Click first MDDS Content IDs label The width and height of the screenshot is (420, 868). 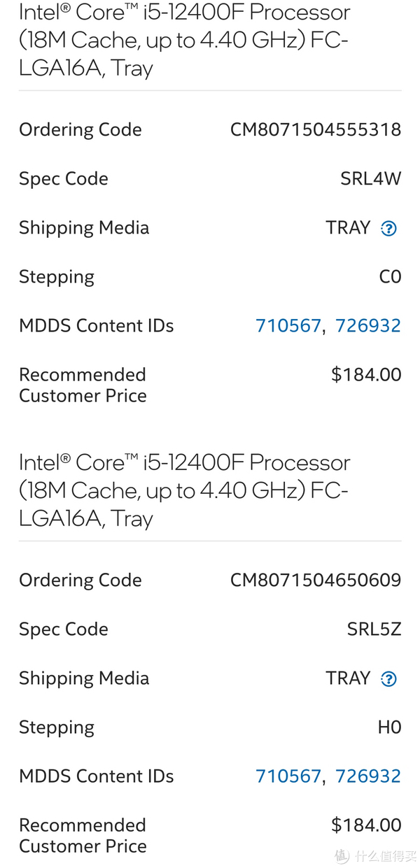coord(96,326)
